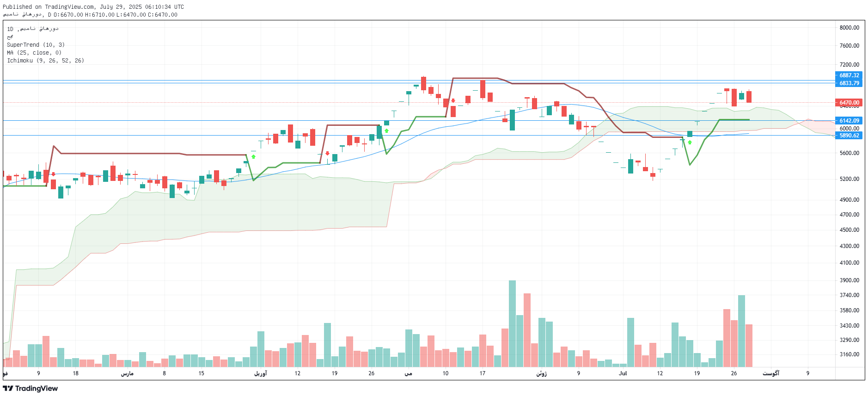
Task: Click the tall green volume bar in late July
Action: coord(741,331)
